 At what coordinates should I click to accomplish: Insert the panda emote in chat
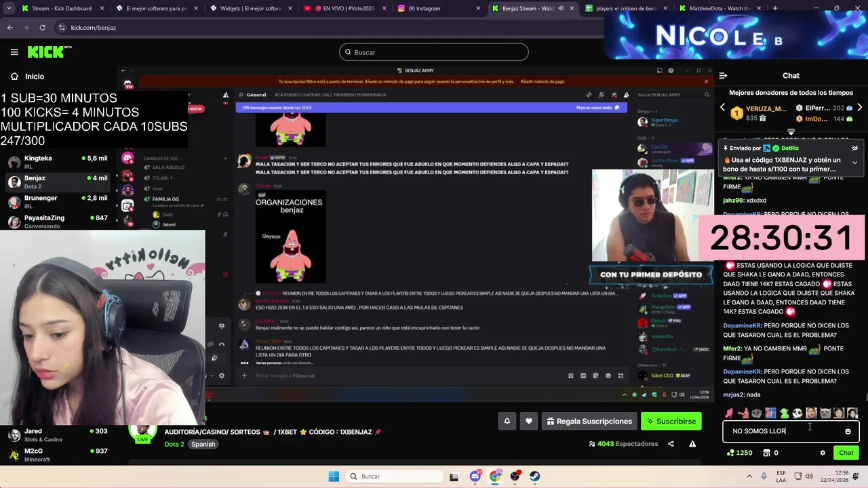797,413
